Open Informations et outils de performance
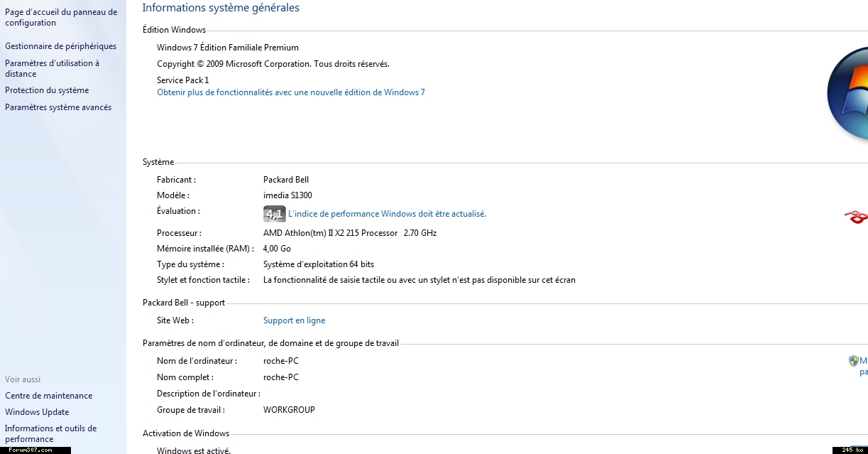The image size is (868, 454). coord(50,433)
